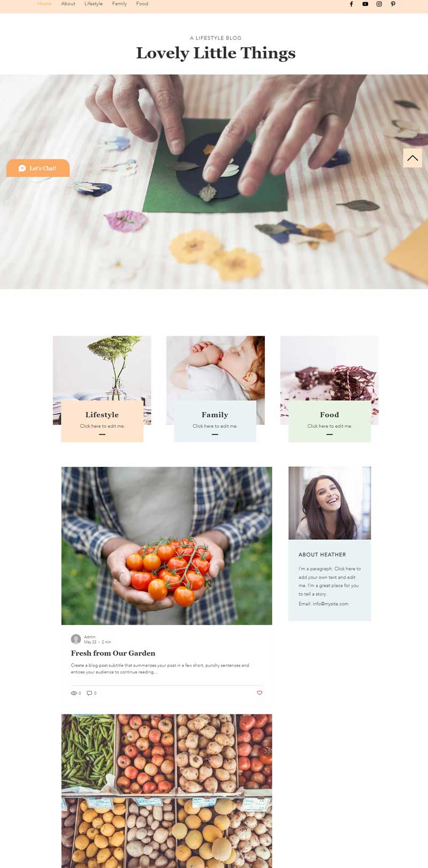
Task: Open the Pinterest social icon
Action: point(393,4)
